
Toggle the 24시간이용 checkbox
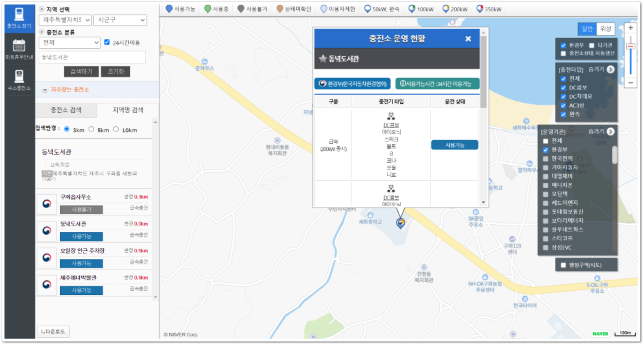pyautogui.click(x=107, y=42)
